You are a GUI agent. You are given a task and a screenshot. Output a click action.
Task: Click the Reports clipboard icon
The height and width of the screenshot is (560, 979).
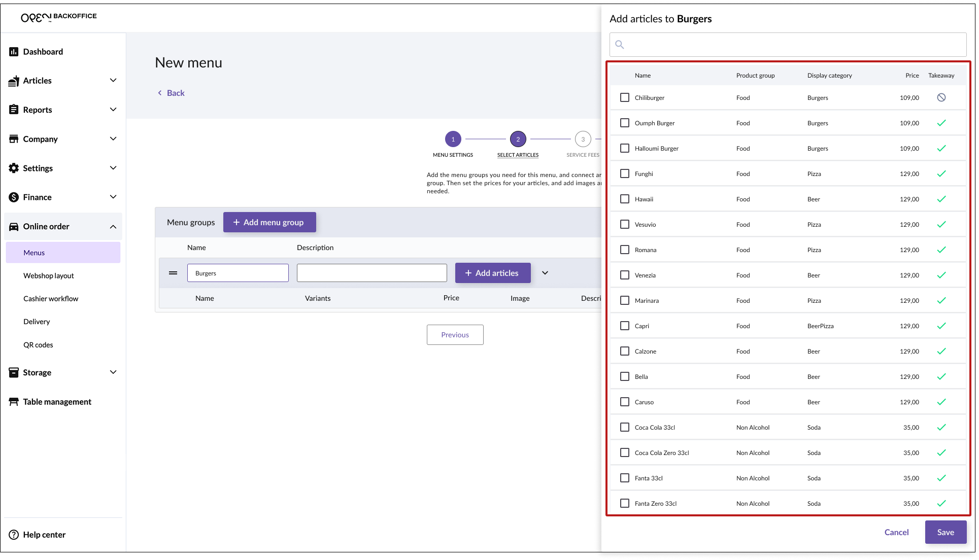coord(14,110)
